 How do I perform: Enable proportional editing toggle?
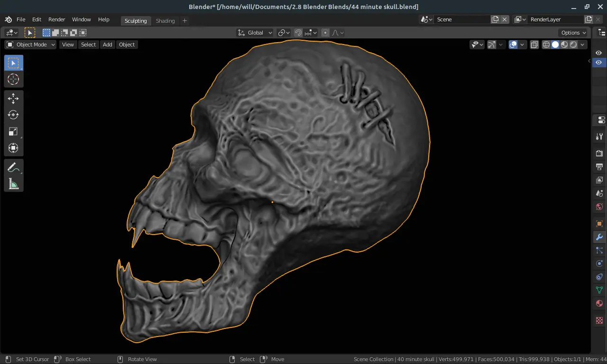pyautogui.click(x=325, y=33)
